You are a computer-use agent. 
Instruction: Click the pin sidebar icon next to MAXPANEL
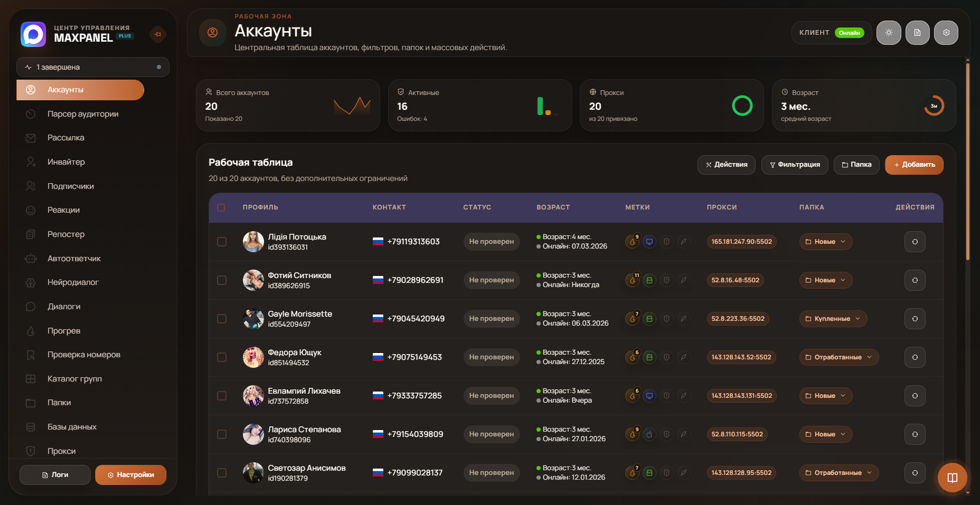pos(157,34)
